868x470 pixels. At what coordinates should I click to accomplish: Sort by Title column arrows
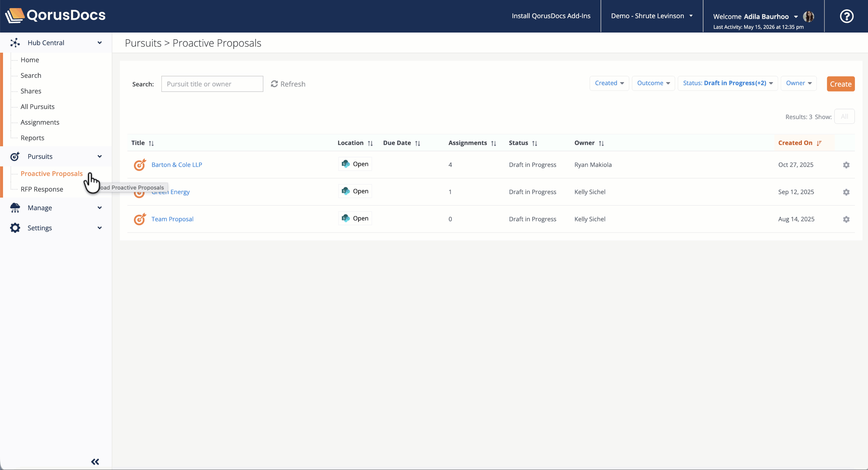[151, 144]
